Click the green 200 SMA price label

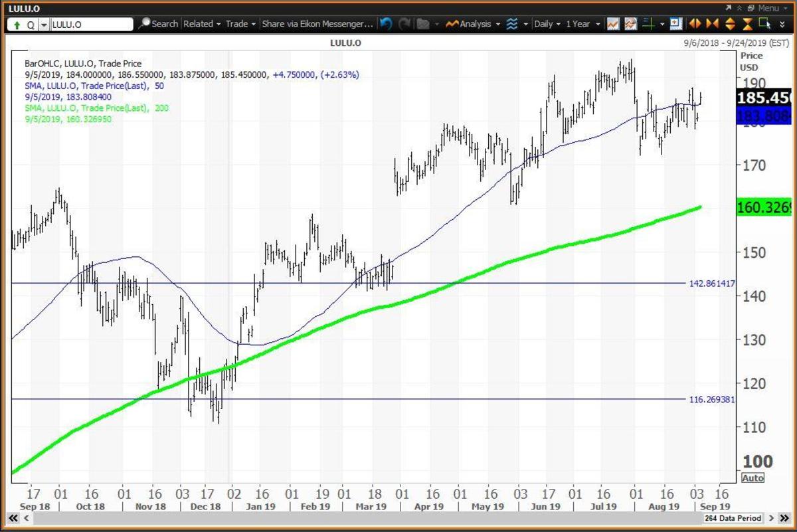click(766, 208)
